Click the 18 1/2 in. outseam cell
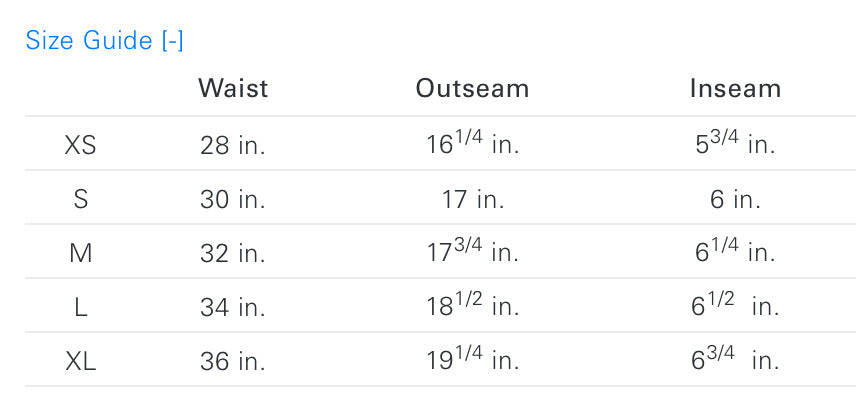The width and height of the screenshot is (859, 395). coord(472,305)
